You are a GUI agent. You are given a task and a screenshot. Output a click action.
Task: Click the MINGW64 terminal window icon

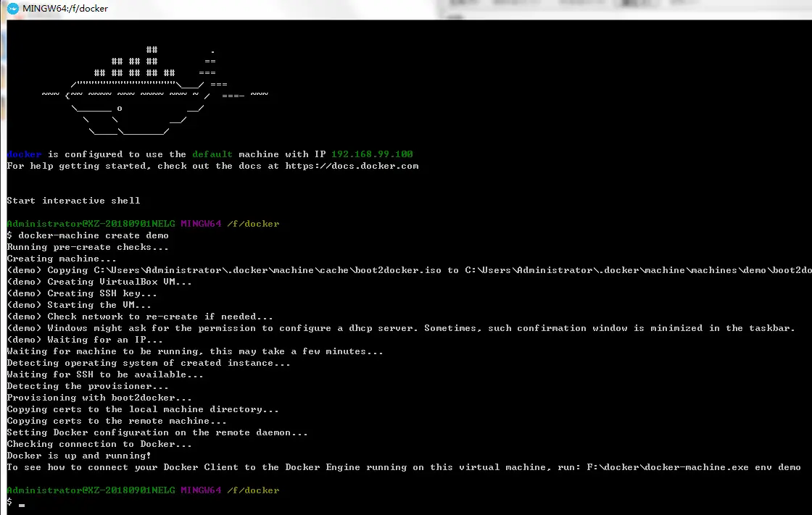(x=13, y=8)
